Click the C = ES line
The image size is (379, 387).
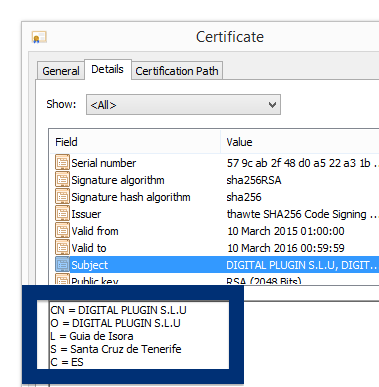[67, 362]
